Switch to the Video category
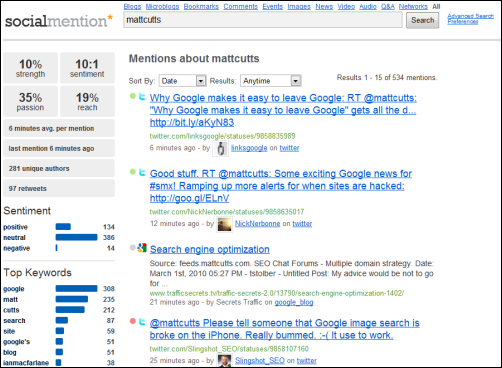The width and height of the screenshot is (502, 368). tap(346, 6)
